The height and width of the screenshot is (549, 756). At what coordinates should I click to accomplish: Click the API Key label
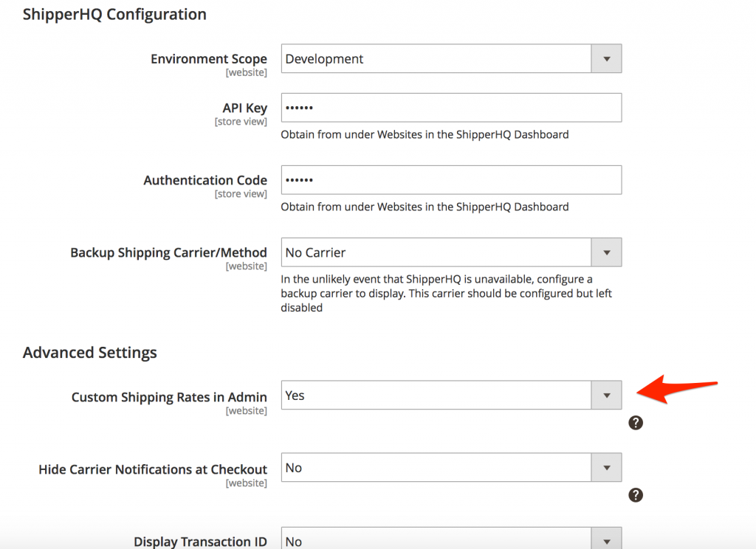coord(244,108)
